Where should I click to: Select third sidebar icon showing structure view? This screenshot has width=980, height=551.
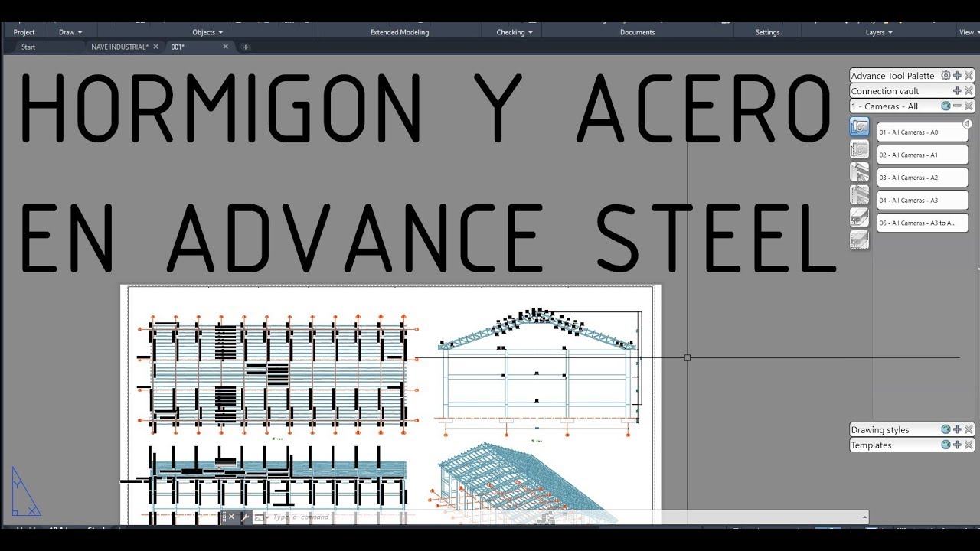860,172
